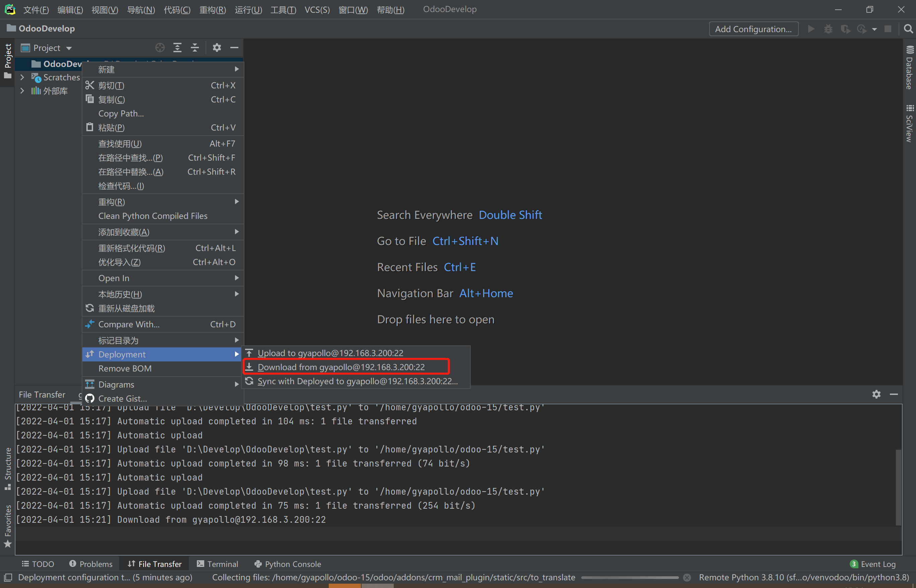Click Run with Coverage icon
This screenshot has width=916, height=588.
point(845,29)
